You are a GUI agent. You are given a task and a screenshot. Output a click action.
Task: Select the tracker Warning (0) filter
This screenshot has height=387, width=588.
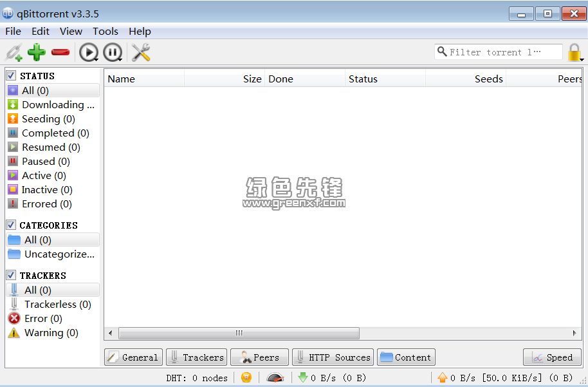pyautogui.click(x=53, y=333)
